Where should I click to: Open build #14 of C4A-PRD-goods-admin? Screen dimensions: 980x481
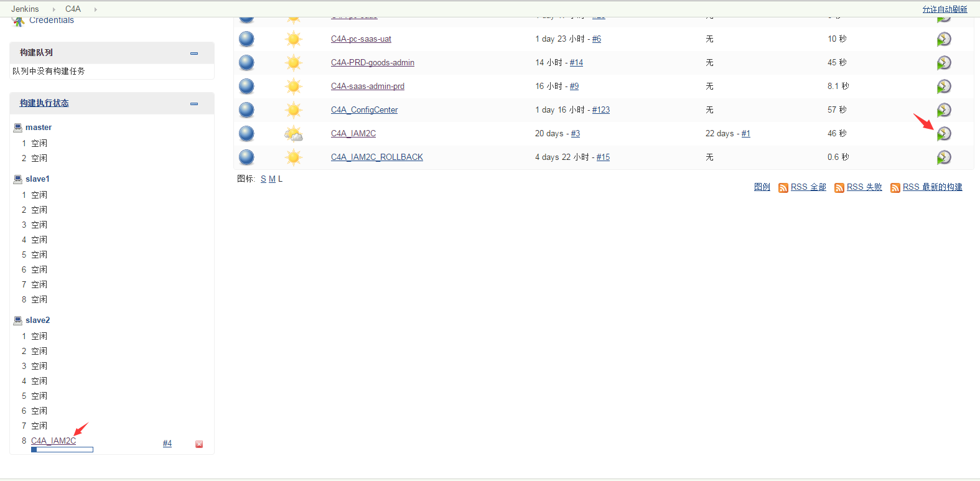(x=576, y=63)
